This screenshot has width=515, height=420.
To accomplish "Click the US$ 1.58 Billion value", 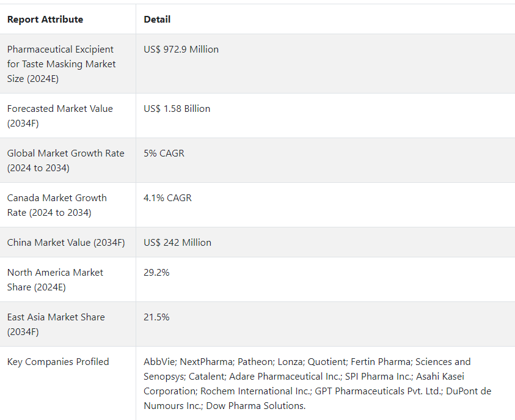I will [x=177, y=109].
